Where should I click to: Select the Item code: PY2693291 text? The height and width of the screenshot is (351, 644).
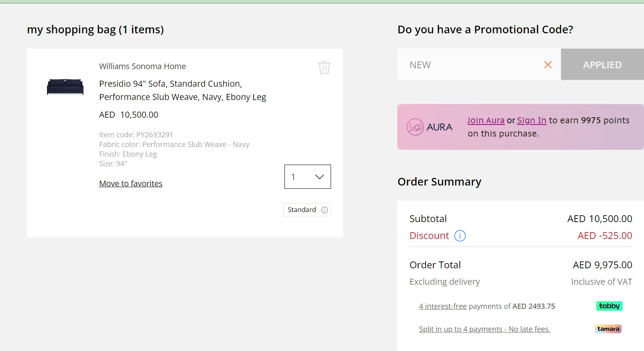coord(136,135)
